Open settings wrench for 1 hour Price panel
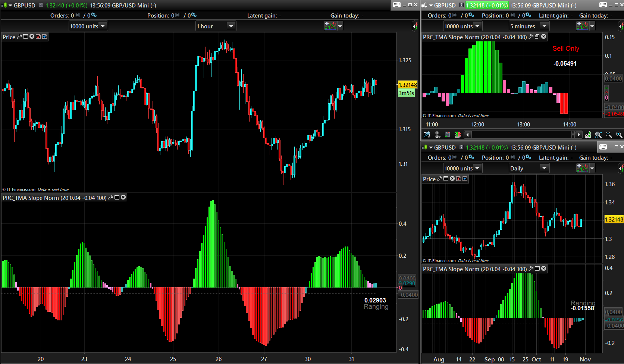The width and height of the screenshot is (624, 364). (19, 37)
